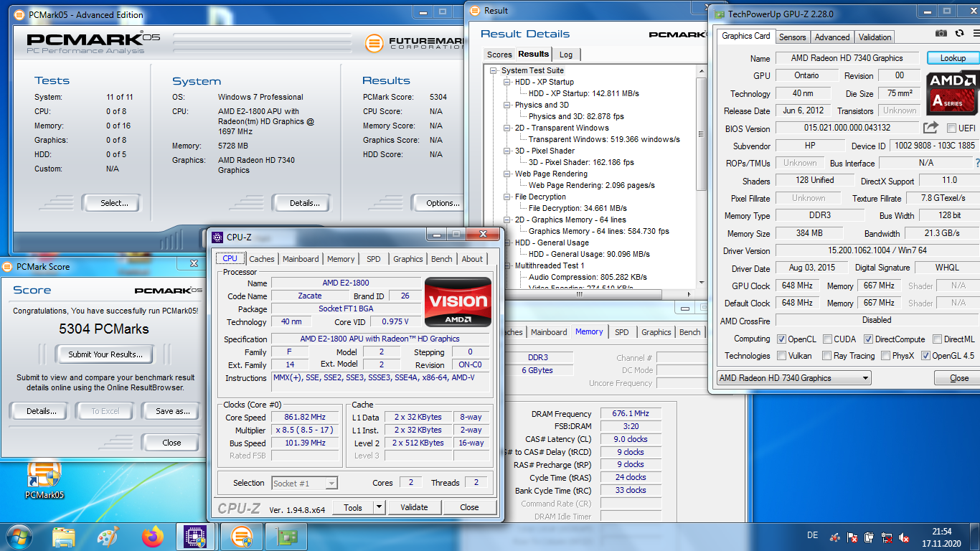Toggle the Vulkan checkbox
The image size is (980, 551).
[781, 355]
